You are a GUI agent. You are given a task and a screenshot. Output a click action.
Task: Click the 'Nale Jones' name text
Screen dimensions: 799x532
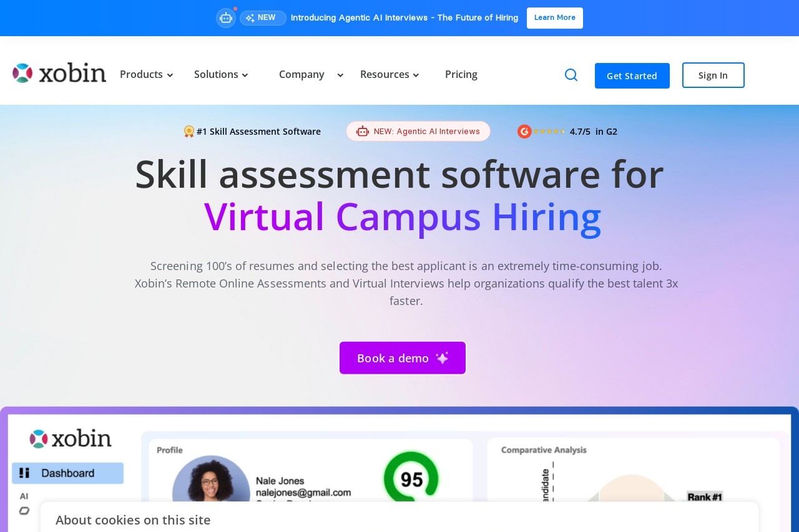click(x=280, y=481)
